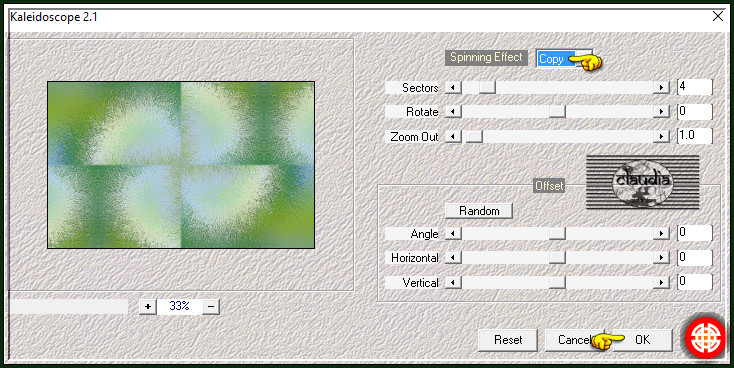Click the Zoom Out value field
The height and width of the screenshot is (368, 734).
coord(695,136)
